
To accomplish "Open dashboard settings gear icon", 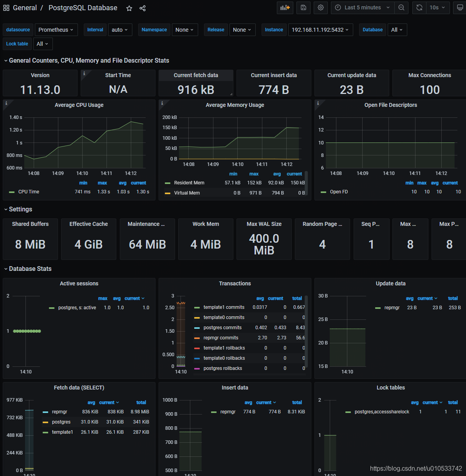I will tap(321, 8).
